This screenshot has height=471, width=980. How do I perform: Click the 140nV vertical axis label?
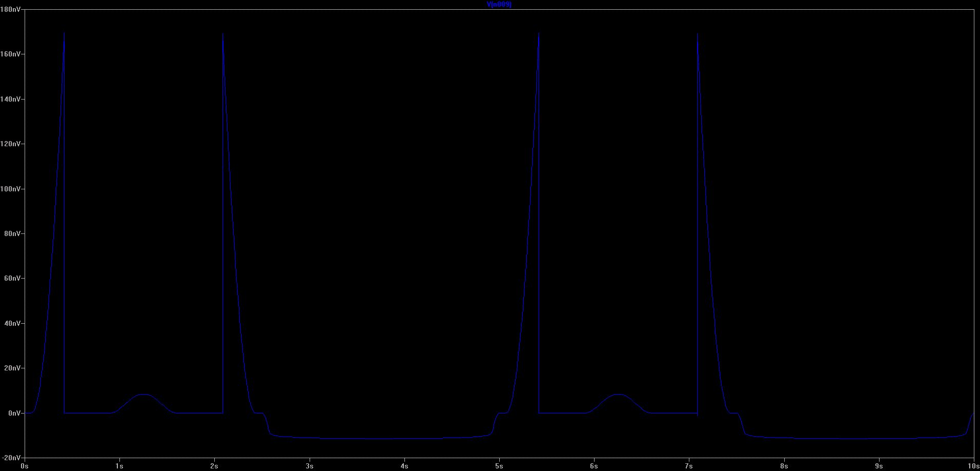coord(11,99)
